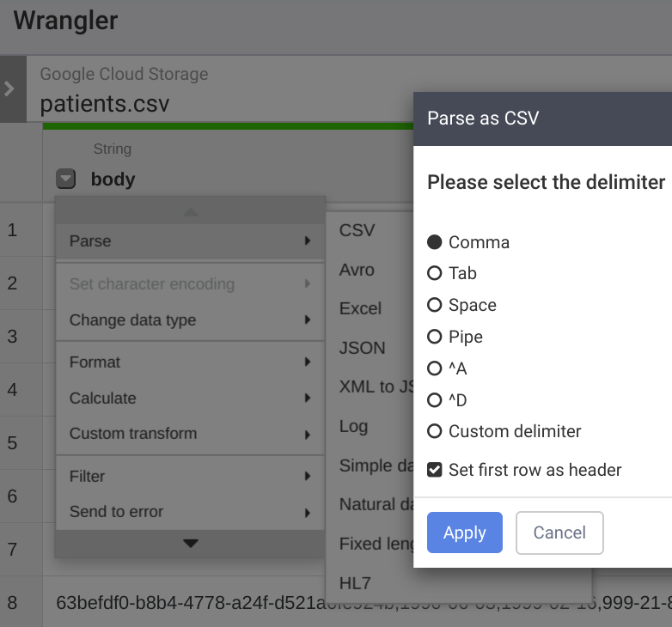
Task: Choose JSON in the Parse submenu
Action: [363, 348]
